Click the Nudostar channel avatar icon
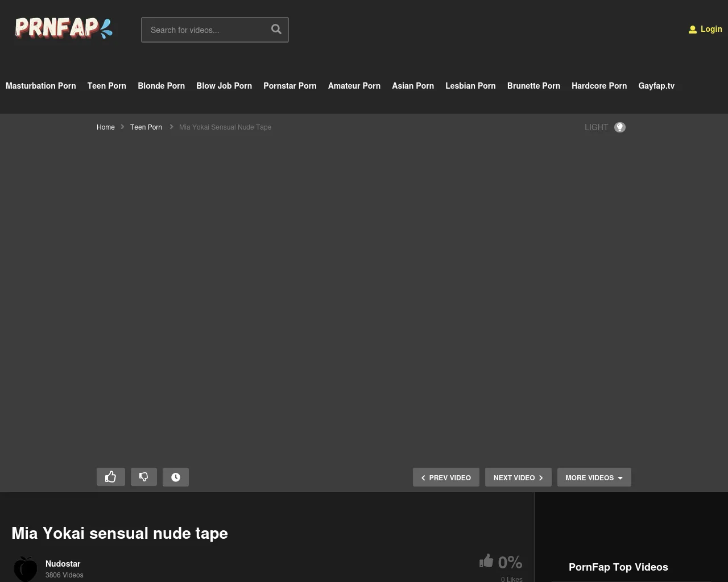Image resolution: width=728 pixels, height=582 pixels. click(26, 568)
